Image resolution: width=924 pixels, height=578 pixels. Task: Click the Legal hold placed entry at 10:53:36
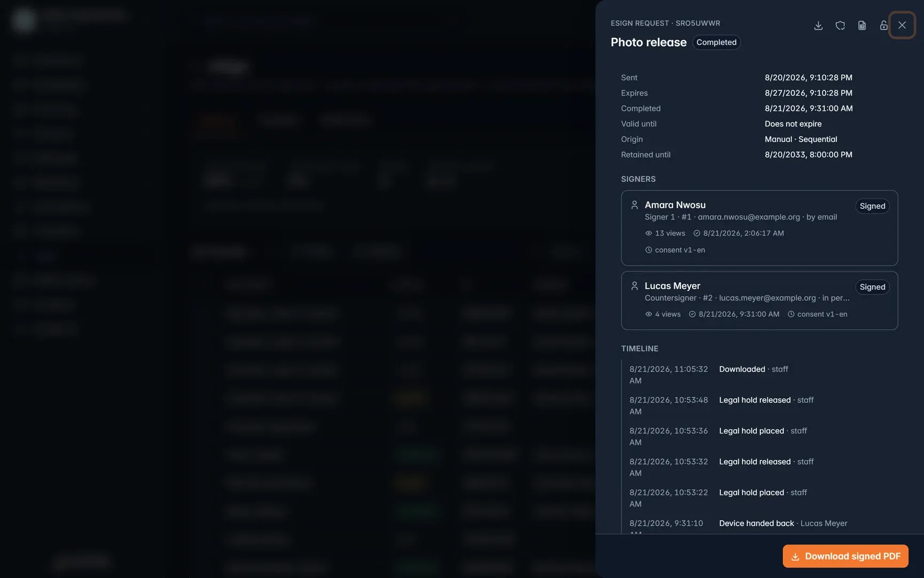click(x=759, y=436)
